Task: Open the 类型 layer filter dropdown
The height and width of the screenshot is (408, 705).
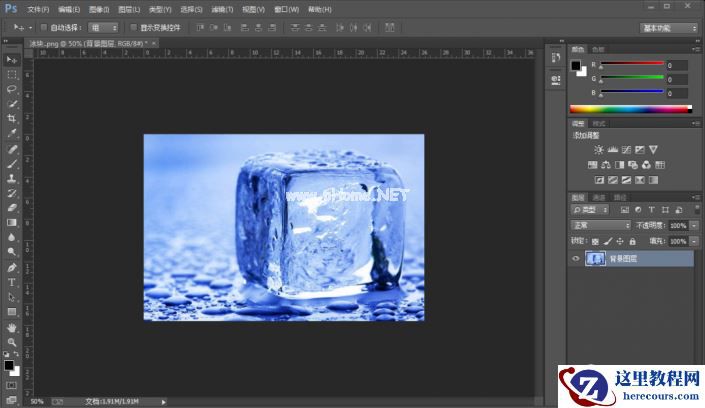Action: point(590,210)
